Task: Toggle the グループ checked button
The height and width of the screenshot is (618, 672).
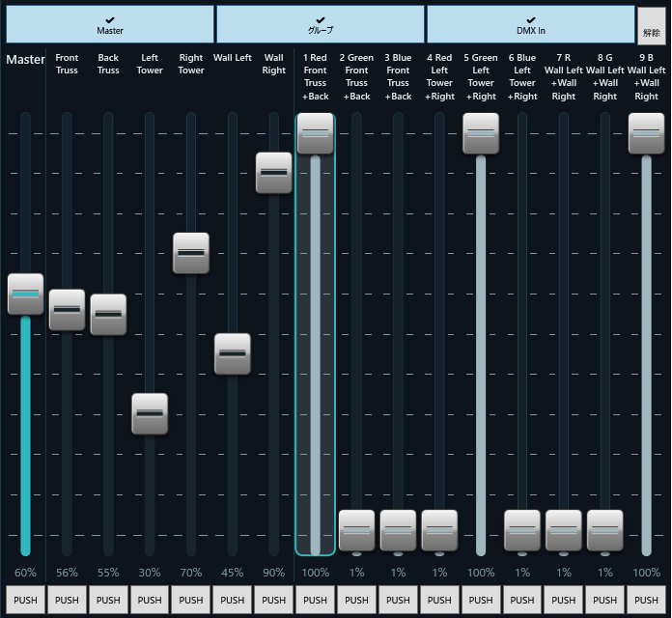Action: coord(321,24)
